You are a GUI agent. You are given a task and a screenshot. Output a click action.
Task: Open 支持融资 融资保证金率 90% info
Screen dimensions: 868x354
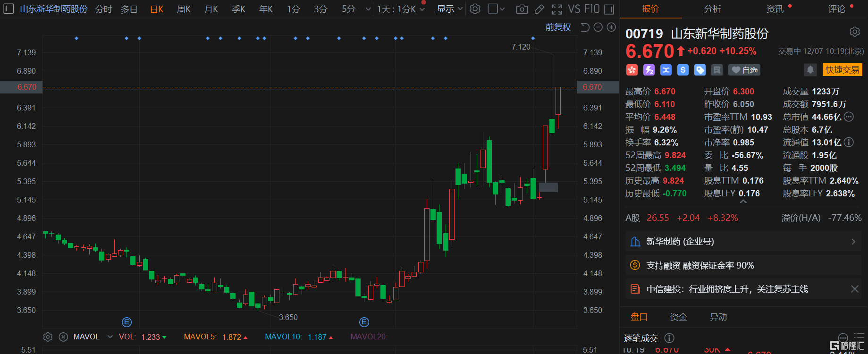(x=743, y=265)
